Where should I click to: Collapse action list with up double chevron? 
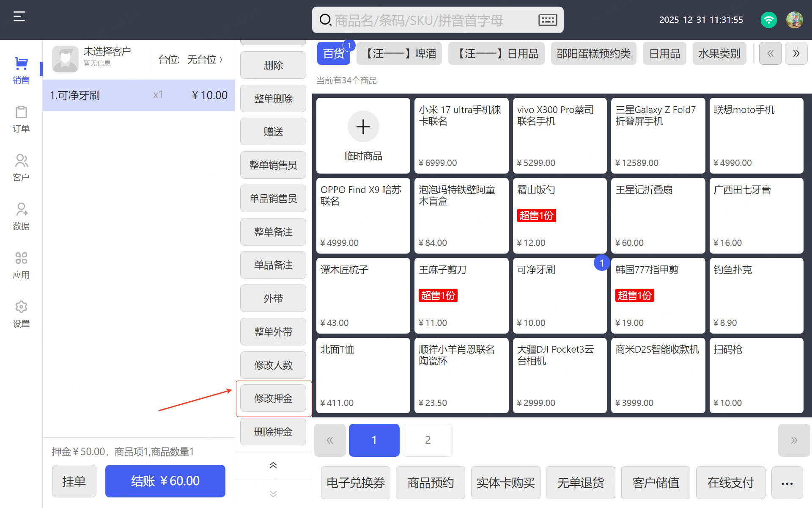(273, 465)
